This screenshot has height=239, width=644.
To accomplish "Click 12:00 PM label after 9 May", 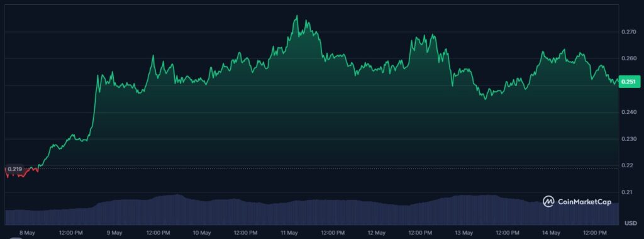I will (x=158, y=233).
